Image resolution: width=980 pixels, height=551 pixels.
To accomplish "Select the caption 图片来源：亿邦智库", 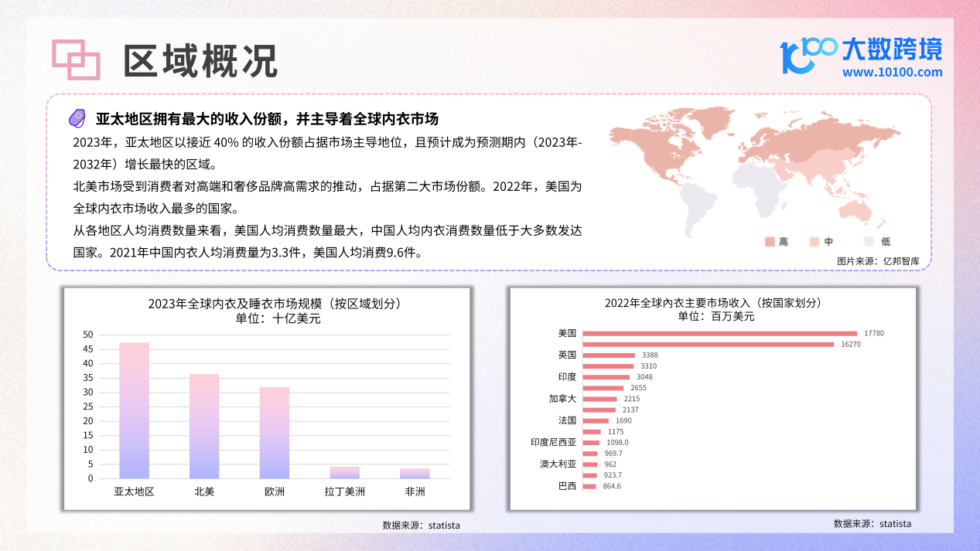I will click(878, 261).
